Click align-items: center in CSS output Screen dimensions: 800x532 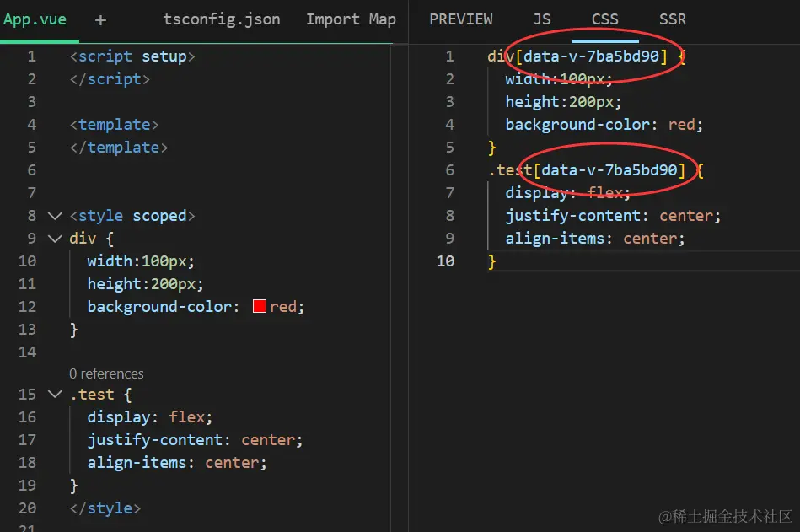tap(595, 239)
